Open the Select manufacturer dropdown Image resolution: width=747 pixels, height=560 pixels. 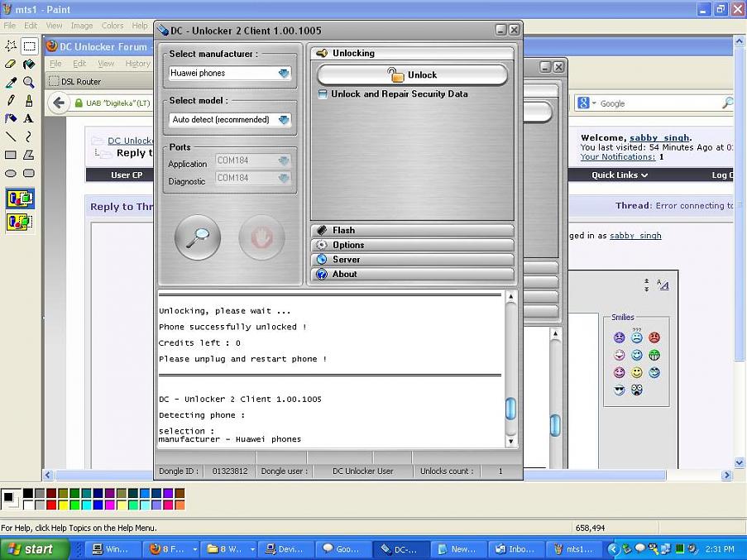[231, 73]
